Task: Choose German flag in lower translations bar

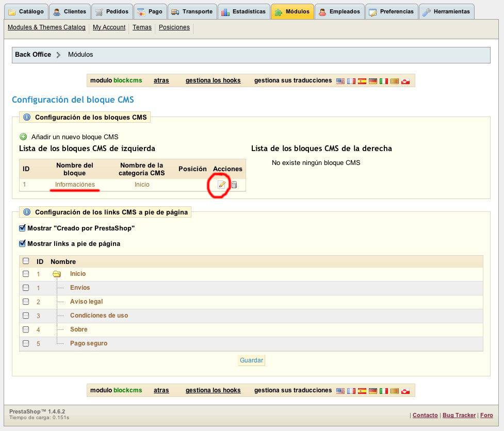Action: [x=373, y=391]
